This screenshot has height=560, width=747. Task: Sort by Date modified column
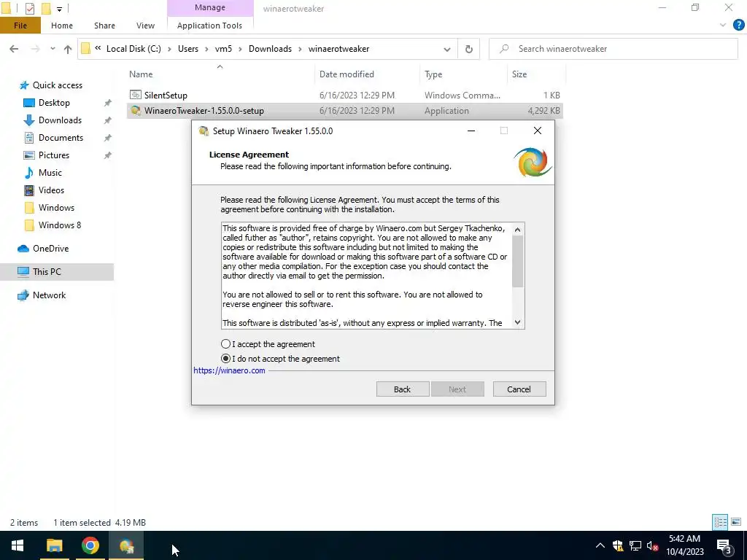(368, 74)
